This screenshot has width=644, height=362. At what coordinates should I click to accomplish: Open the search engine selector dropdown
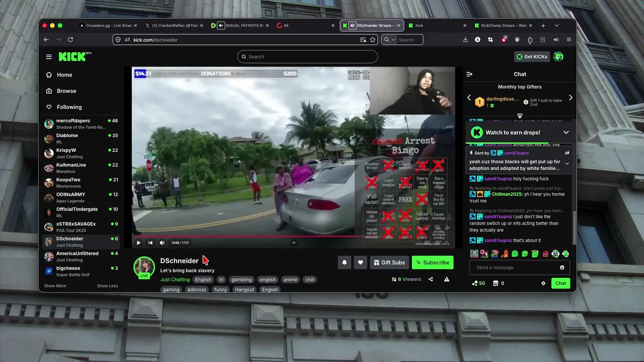[x=390, y=40]
